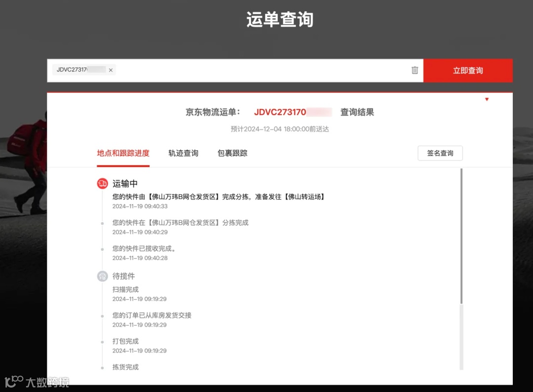Select the 扫描完成 tracking entry
The height and width of the screenshot is (392, 533).
125,289
